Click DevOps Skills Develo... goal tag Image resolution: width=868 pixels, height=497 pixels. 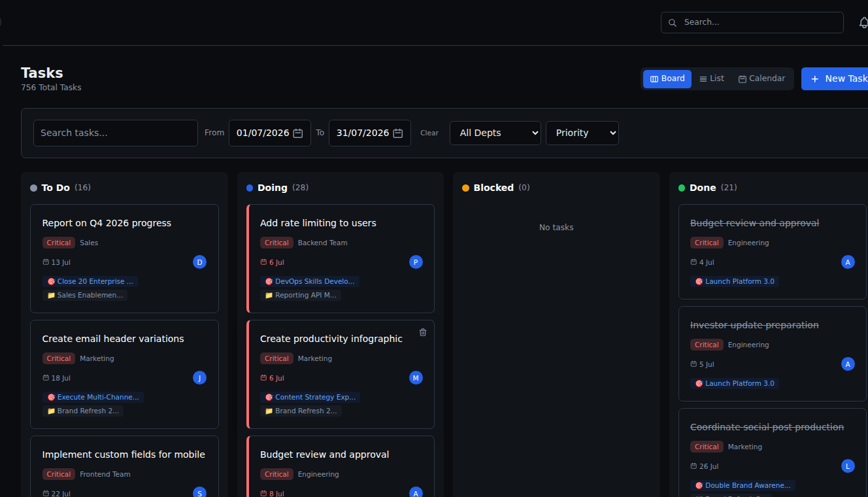310,281
